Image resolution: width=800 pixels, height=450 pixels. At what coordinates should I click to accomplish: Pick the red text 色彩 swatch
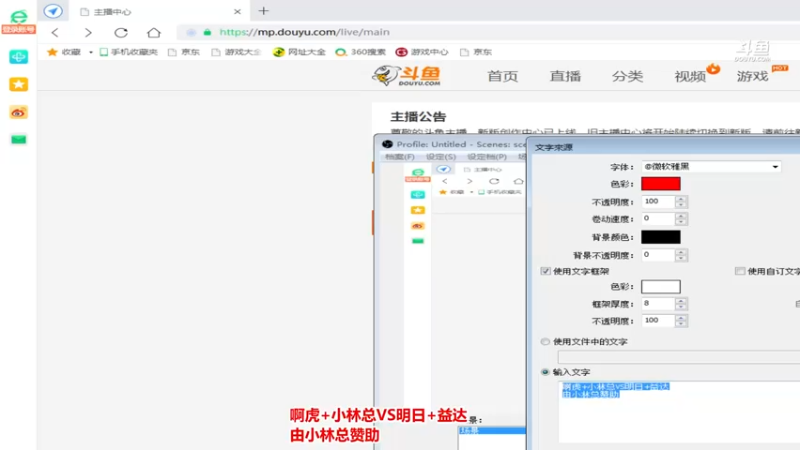coord(661,184)
